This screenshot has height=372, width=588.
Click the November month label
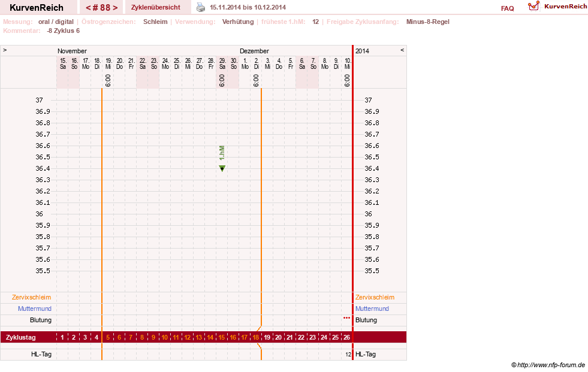coord(72,51)
